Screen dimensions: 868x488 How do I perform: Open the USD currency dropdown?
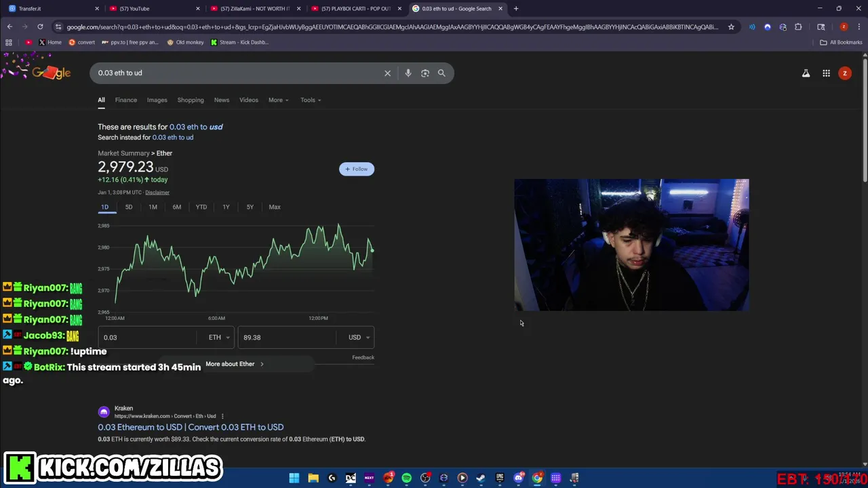pos(359,338)
